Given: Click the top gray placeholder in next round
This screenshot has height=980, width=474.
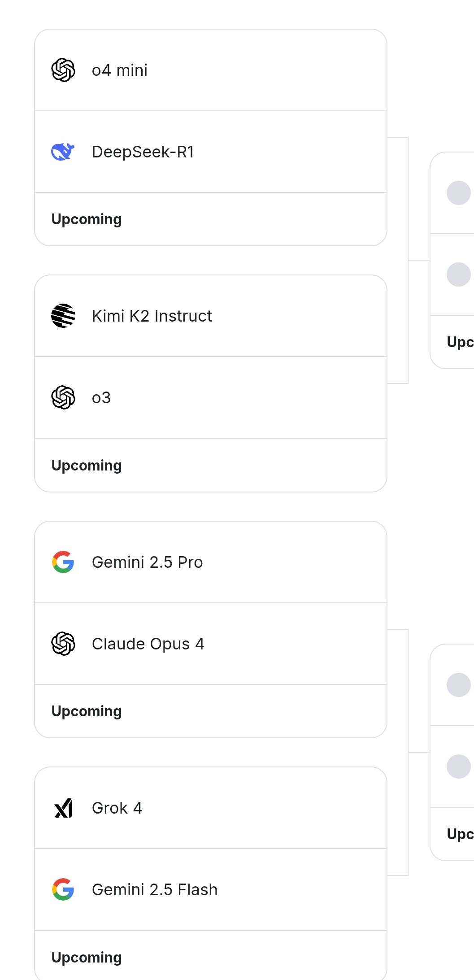Looking at the screenshot, I should (x=458, y=193).
